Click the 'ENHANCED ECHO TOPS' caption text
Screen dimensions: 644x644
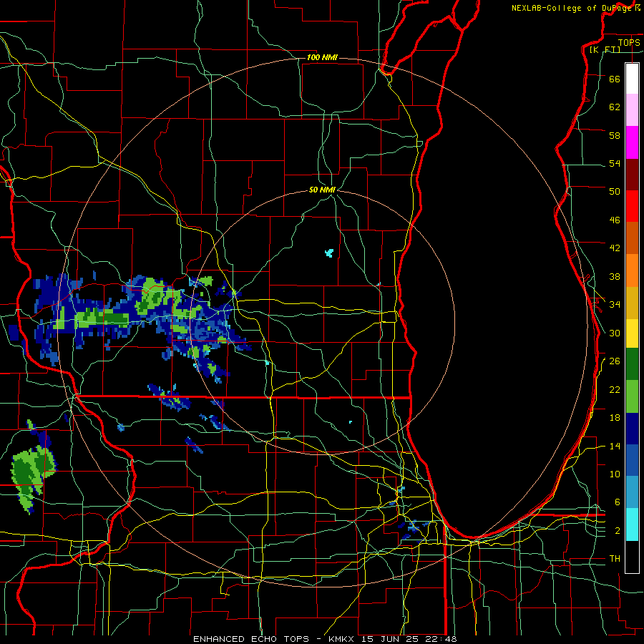[x=251, y=639]
